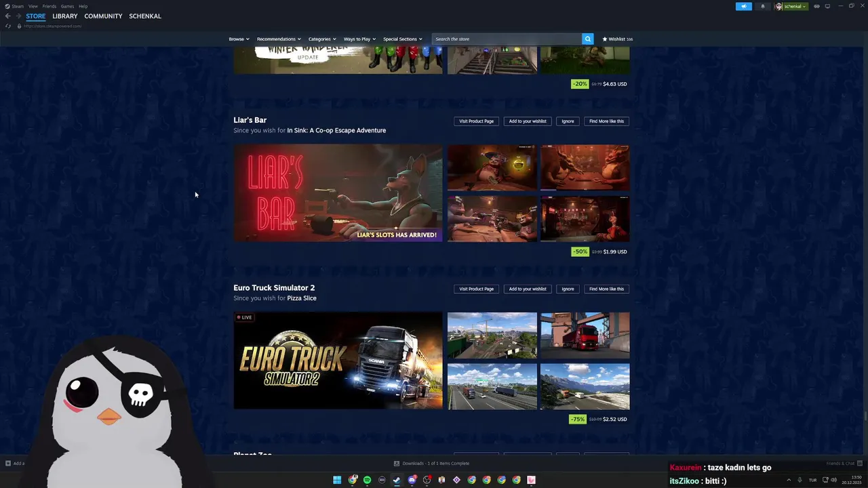The width and height of the screenshot is (868, 488).
Task: Find More like Liar's Bar
Action: [x=606, y=121]
